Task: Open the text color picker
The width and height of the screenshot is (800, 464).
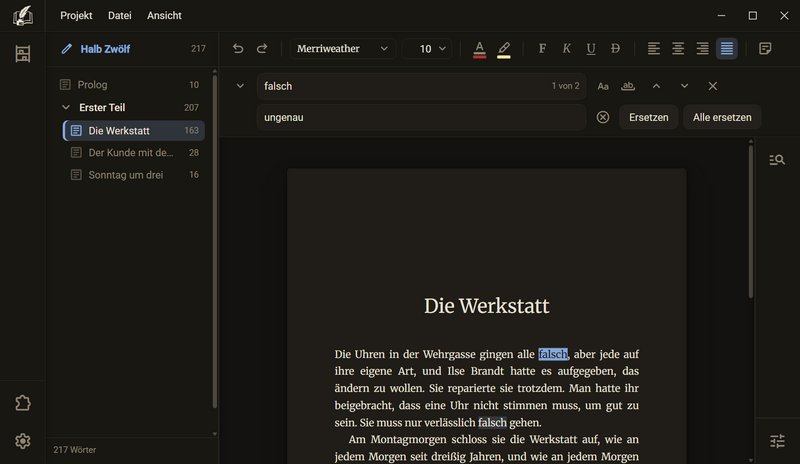Action: tap(479, 49)
